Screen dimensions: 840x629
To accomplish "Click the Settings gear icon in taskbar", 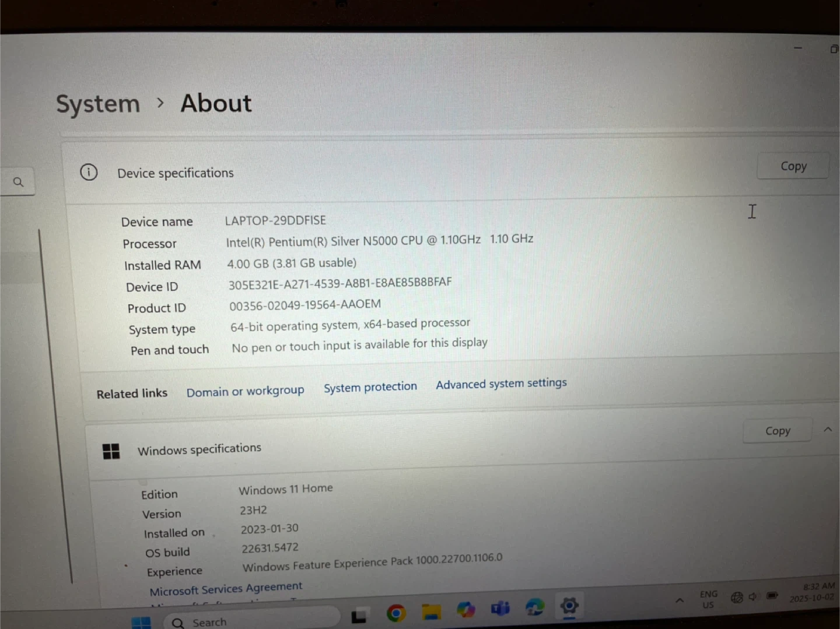I will point(569,606).
